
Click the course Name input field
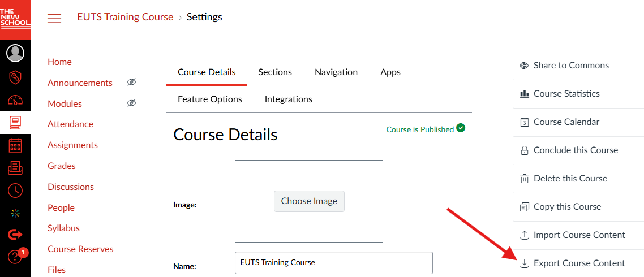click(334, 263)
